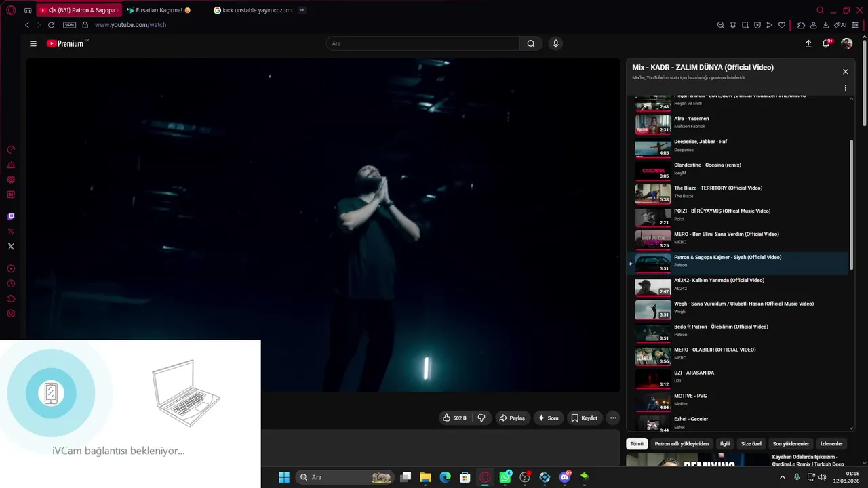Click the Soru ask button
868x488 pixels.
(x=549, y=418)
